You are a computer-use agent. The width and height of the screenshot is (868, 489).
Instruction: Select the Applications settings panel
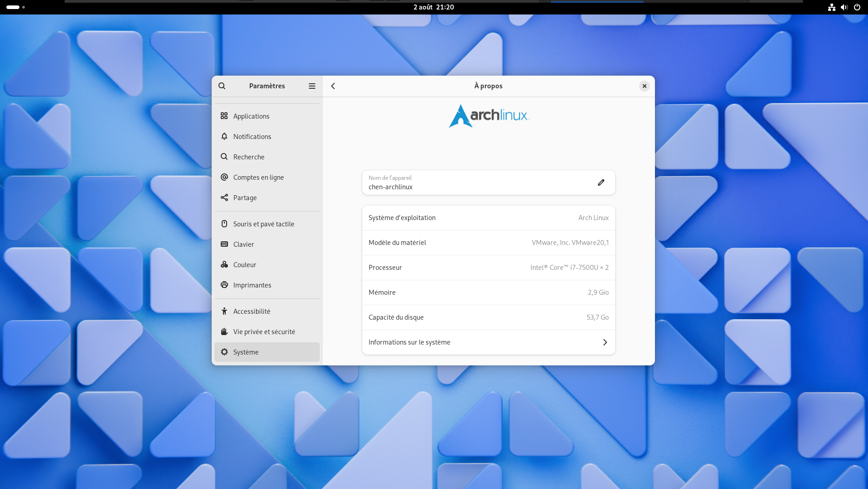click(x=267, y=116)
